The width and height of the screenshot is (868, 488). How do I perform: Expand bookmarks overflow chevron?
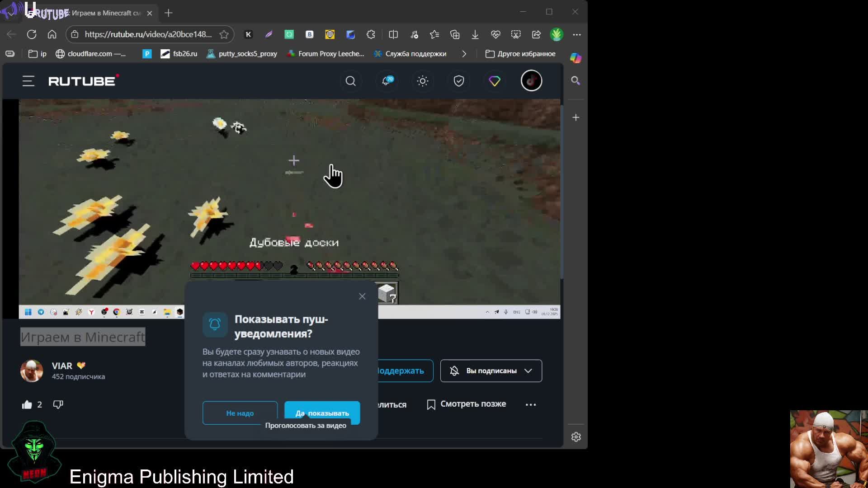pyautogui.click(x=464, y=54)
